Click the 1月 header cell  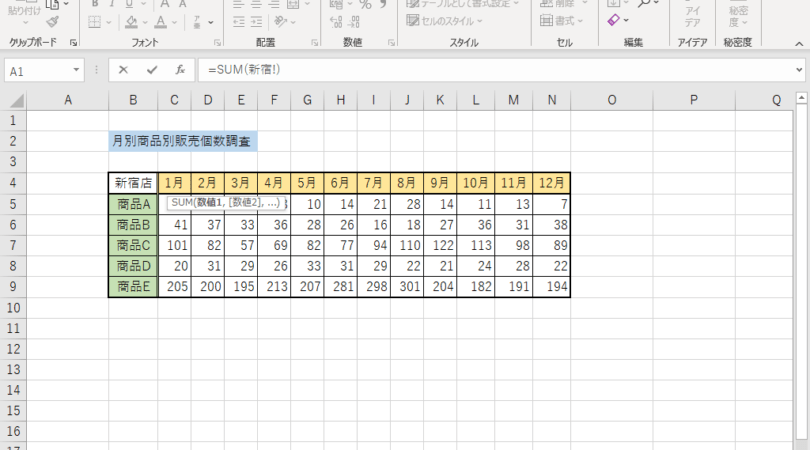tap(175, 183)
